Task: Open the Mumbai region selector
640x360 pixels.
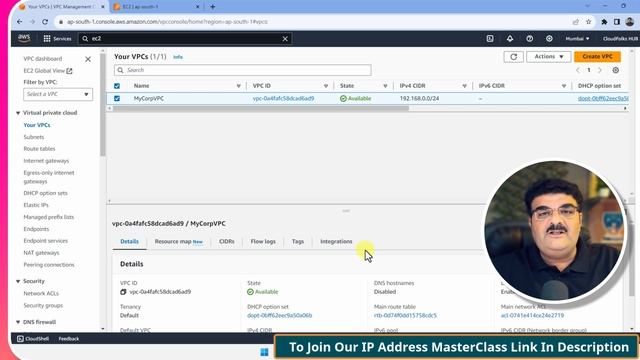Action: pos(577,38)
